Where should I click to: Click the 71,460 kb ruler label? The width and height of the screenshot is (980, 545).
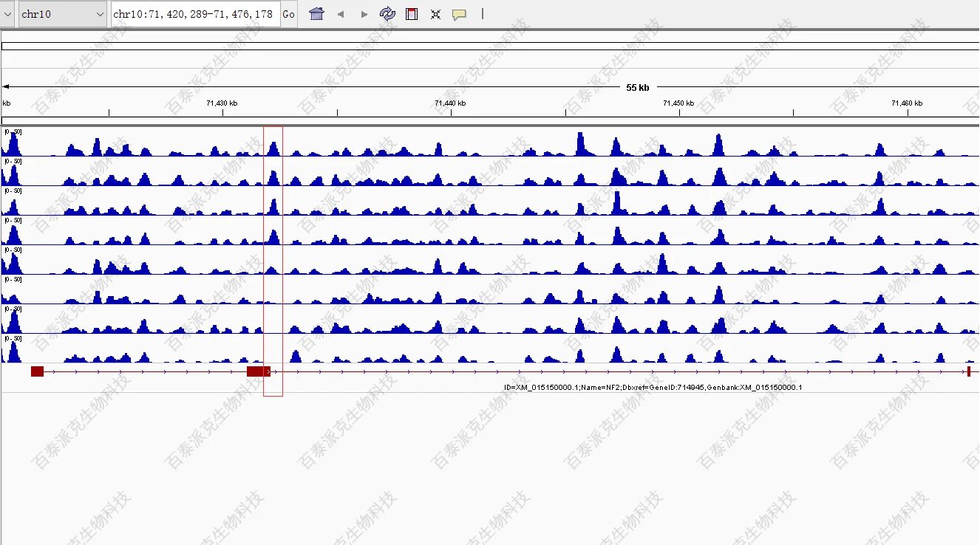pyautogui.click(x=907, y=103)
